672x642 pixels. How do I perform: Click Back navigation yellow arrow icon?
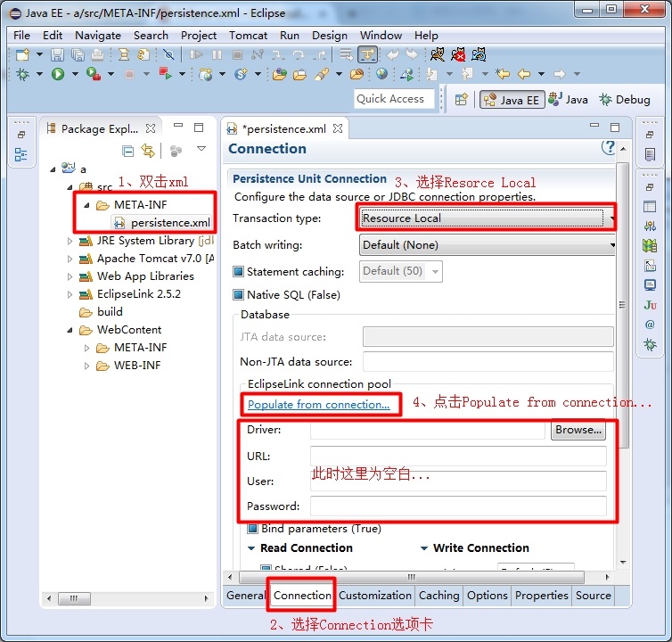(x=524, y=74)
